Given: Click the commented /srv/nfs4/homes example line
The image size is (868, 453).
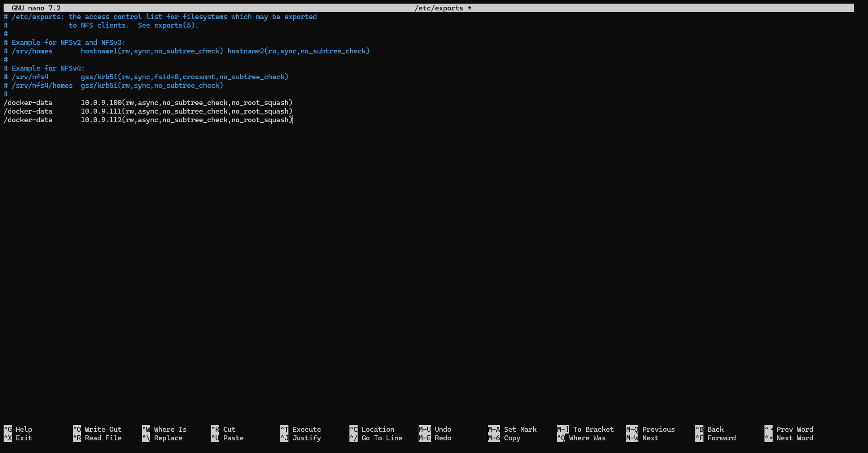Looking at the screenshot, I should [113, 86].
